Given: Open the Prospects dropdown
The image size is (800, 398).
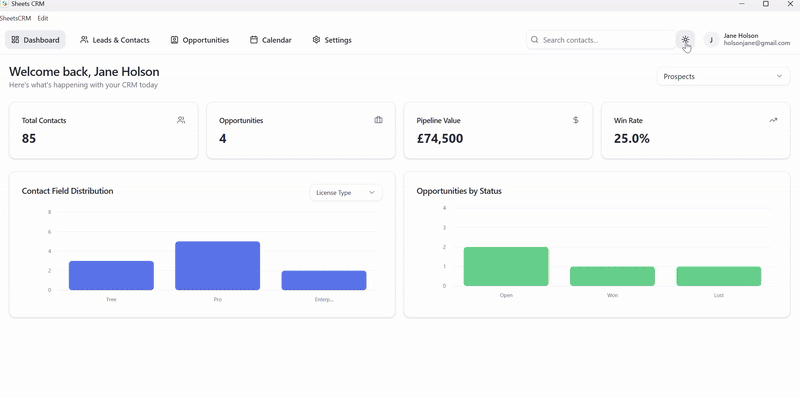Looking at the screenshot, I should pos(723,77).
